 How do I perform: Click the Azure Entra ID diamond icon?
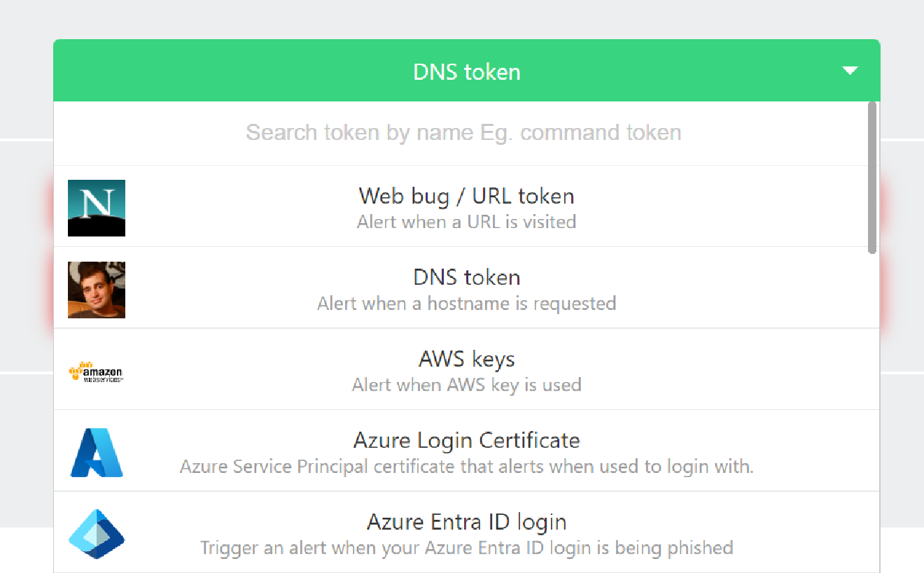tap(96, 534)
